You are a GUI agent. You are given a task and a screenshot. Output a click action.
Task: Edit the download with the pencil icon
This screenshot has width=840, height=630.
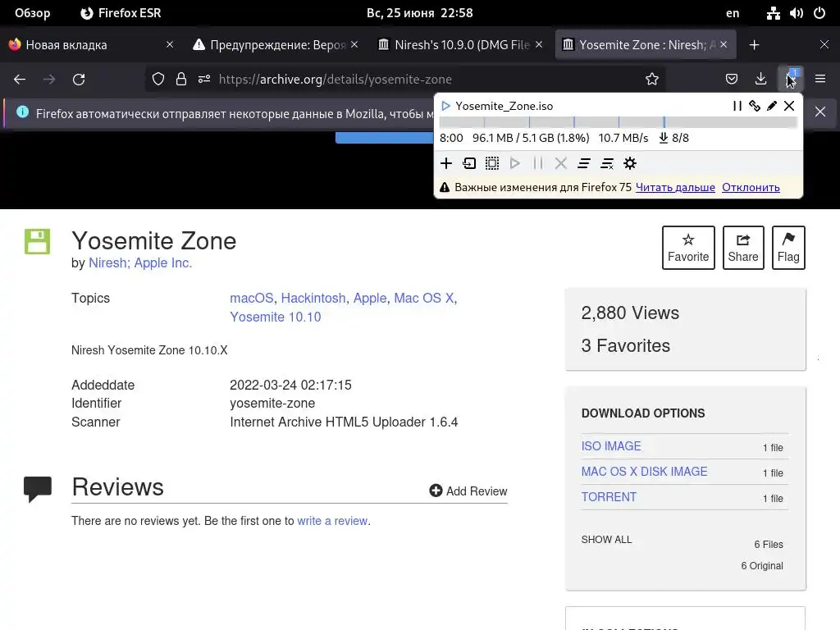(x=771, y=106)
